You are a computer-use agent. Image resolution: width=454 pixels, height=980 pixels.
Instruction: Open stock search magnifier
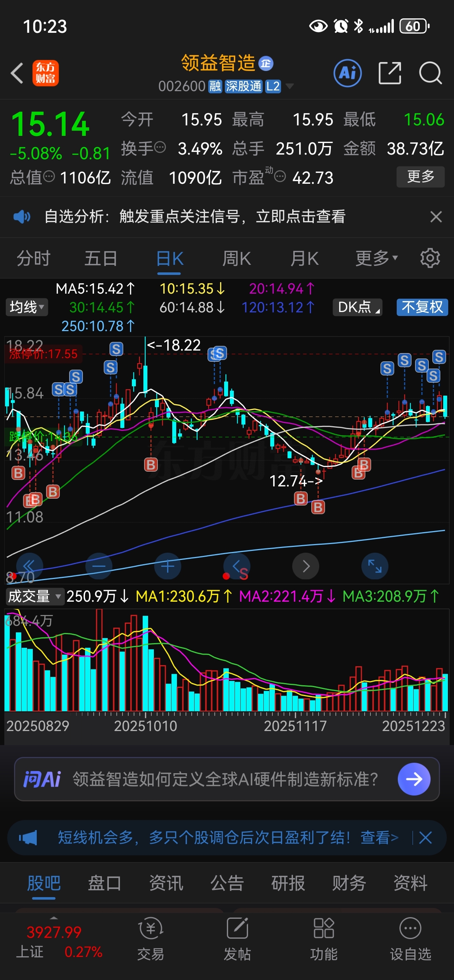point(431,73)
